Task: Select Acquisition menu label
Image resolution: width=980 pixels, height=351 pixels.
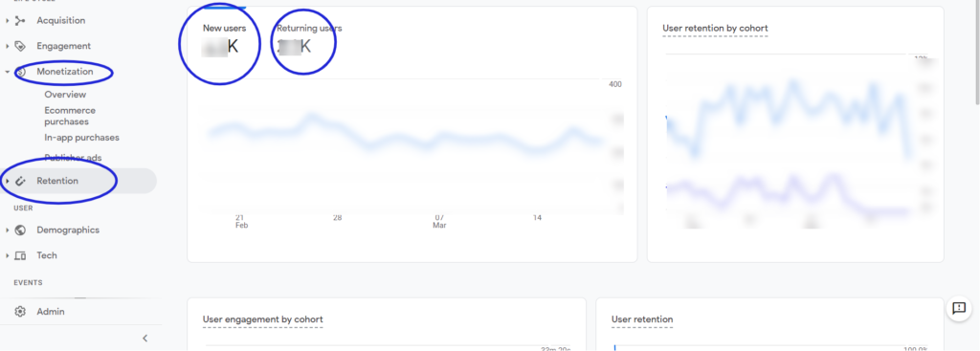Action: tap(60, 21)
